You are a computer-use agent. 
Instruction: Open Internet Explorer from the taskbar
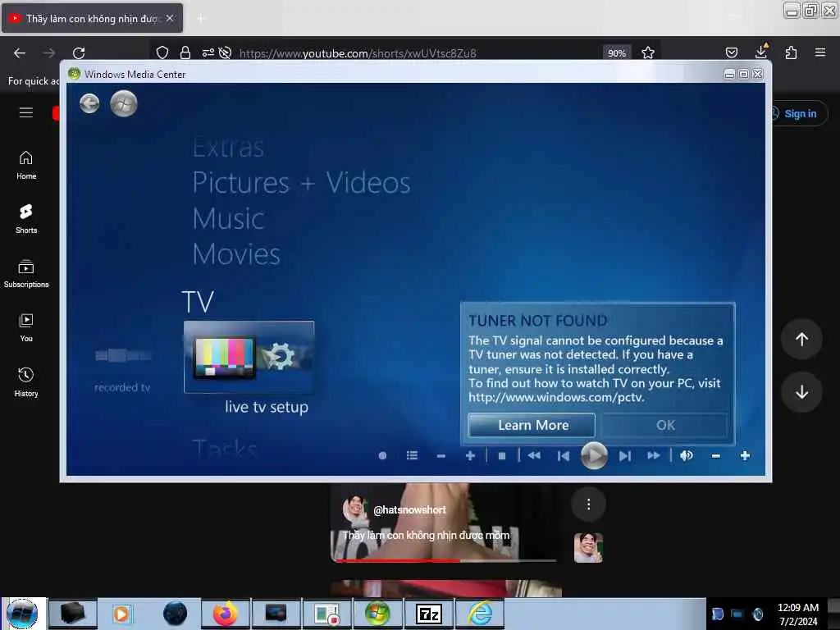coord(480,614)
